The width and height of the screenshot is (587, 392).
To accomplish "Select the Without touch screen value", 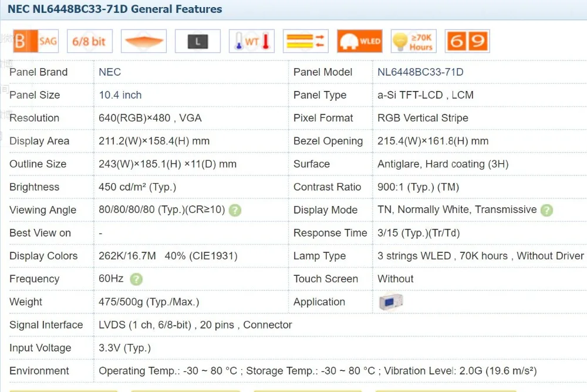I will [395, 279].
